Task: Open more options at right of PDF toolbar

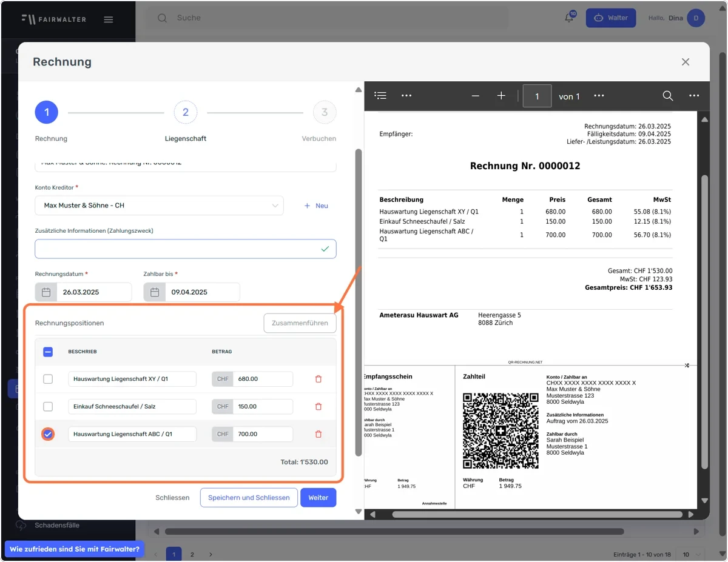Action: 695,96
